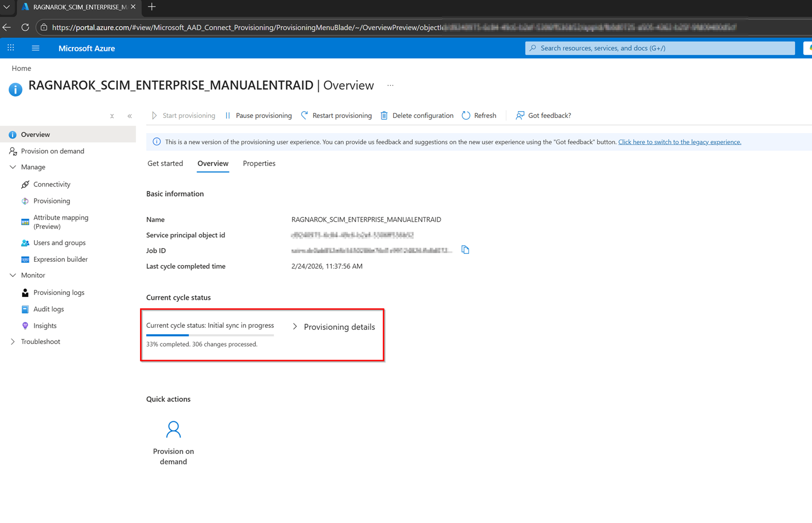The image size is (812, 523).
Task: Expand Provisioning details chevron
Action: (295, 327)
